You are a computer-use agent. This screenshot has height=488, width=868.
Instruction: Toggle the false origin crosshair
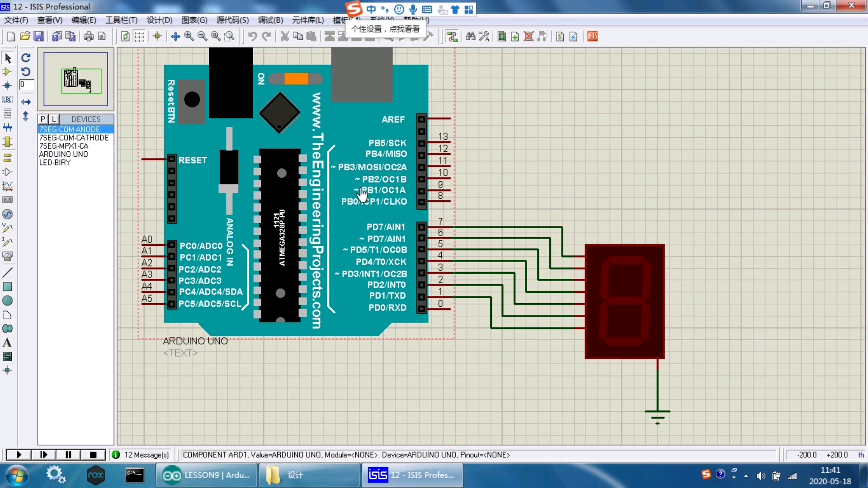pyautogui.click(x=157, y=37)
